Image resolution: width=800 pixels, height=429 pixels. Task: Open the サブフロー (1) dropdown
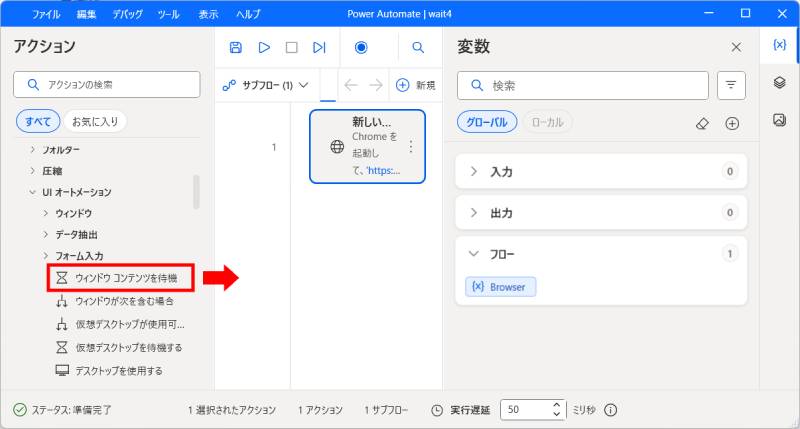point(265,85)
